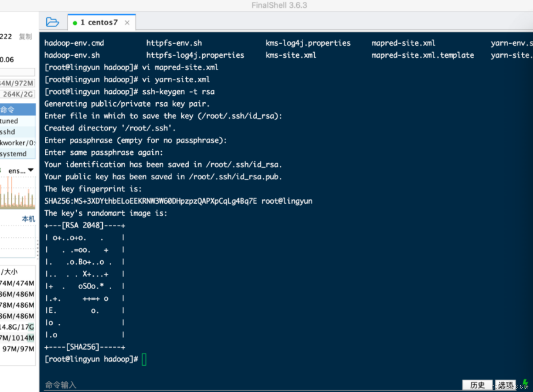Select the tuned process row
This screenshot has width=533, height=392.
click(18, 121)
